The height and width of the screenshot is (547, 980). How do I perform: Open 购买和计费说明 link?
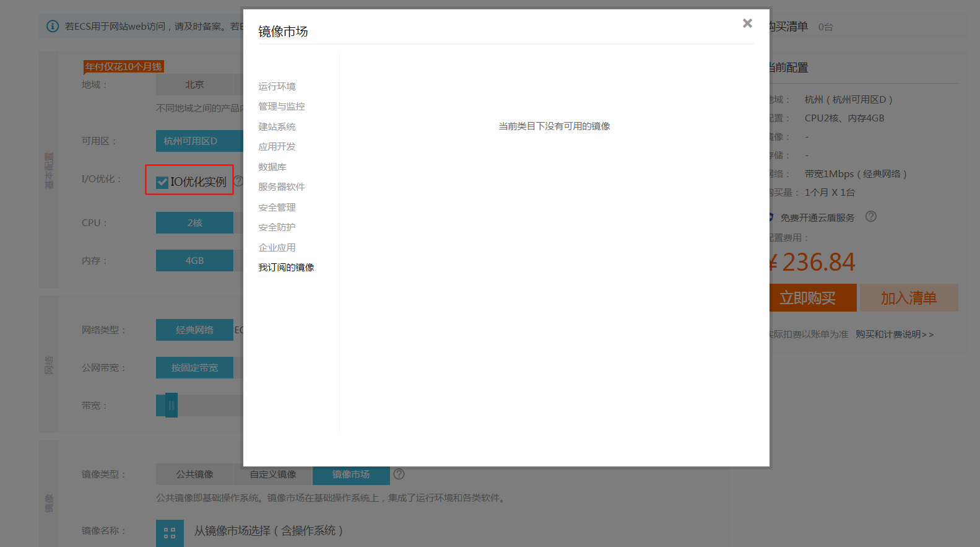(894, 335)
